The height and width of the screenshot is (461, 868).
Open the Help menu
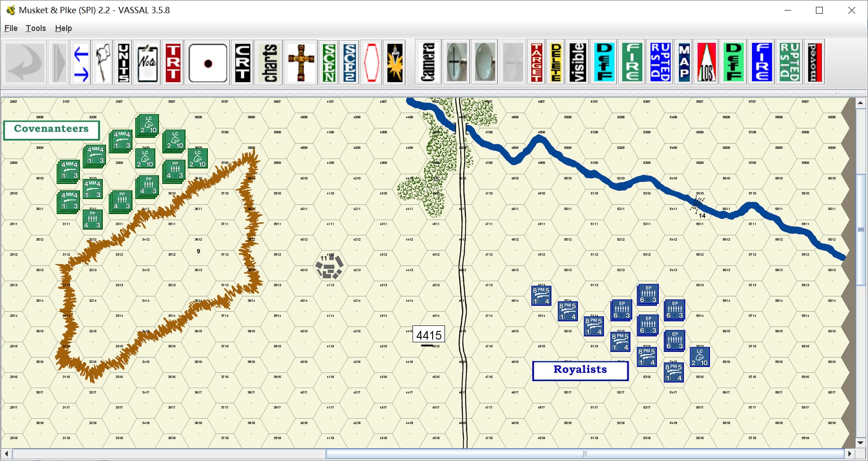point(64,28)
